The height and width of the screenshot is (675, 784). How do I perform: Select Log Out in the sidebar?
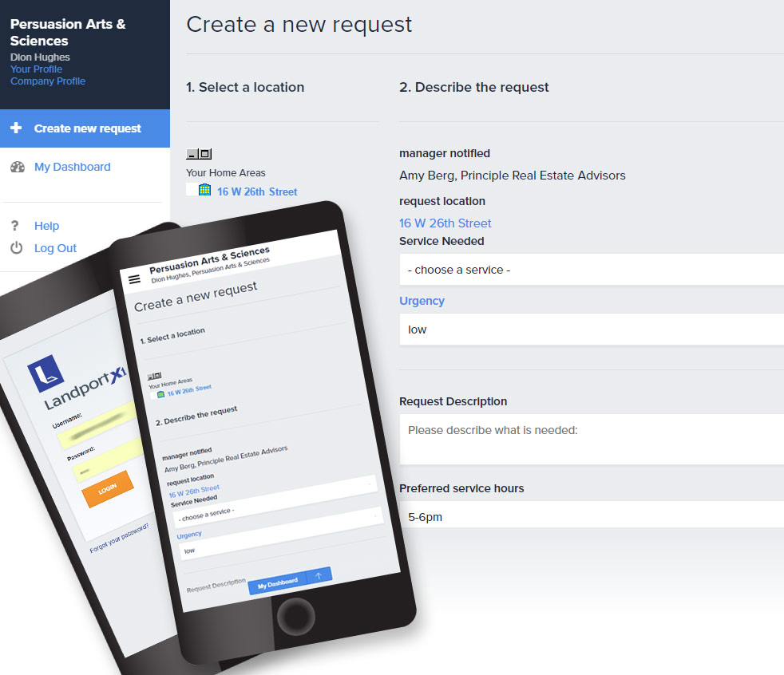[55, 248]
